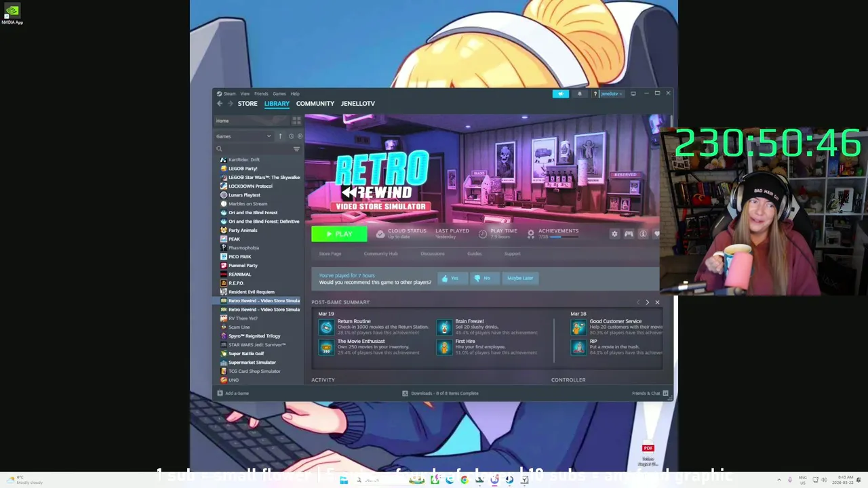Open the Help menu
Viewport: 868px width, 488px height.
(295, 94)
